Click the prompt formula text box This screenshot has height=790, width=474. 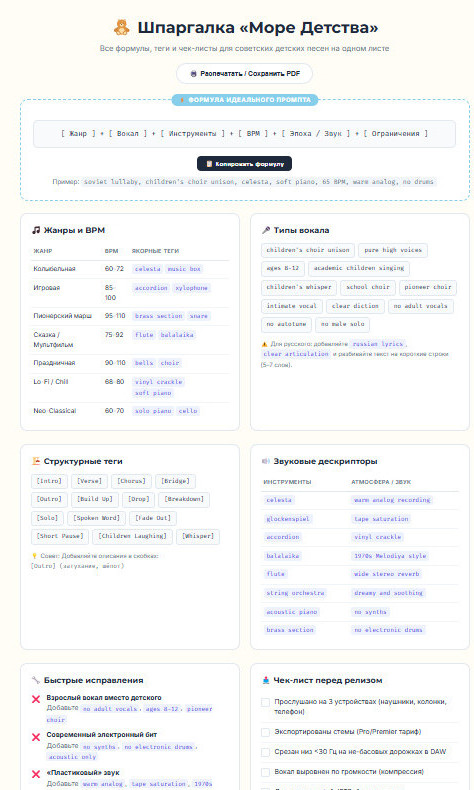[x=244, y=134]
